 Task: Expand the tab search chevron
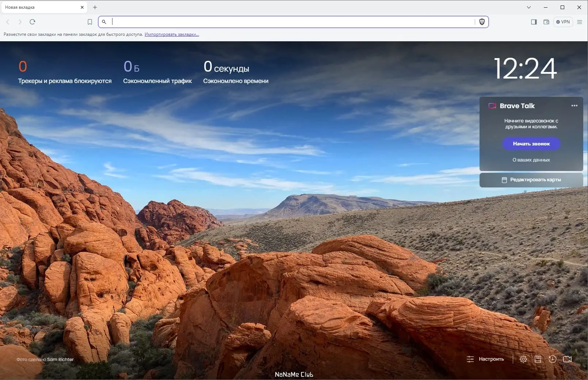pos(529,7)
